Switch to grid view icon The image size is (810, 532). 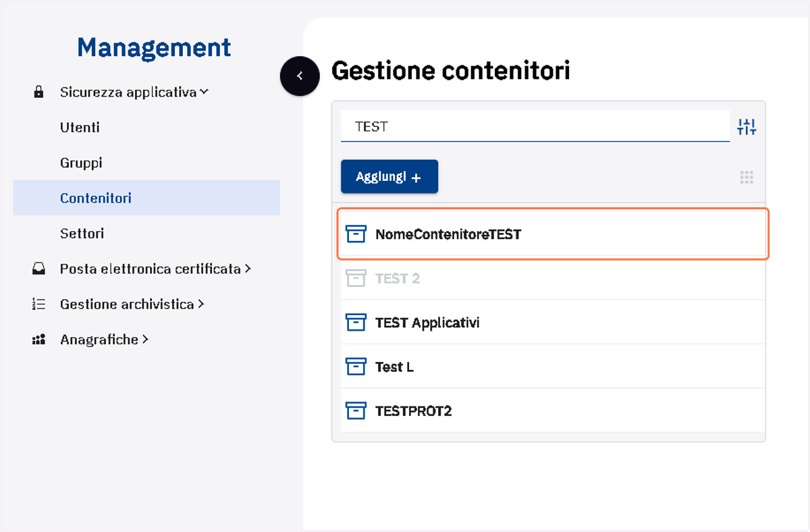(x=747, y=178)
